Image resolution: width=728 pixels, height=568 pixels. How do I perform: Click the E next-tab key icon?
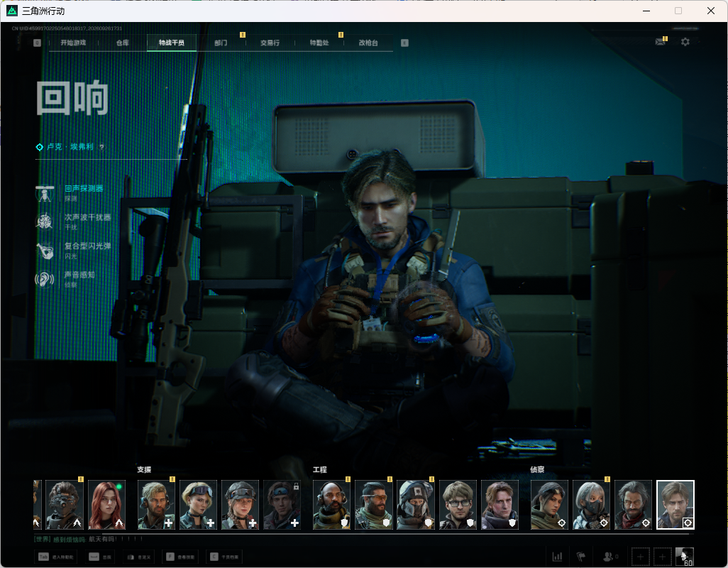point(404,43)
